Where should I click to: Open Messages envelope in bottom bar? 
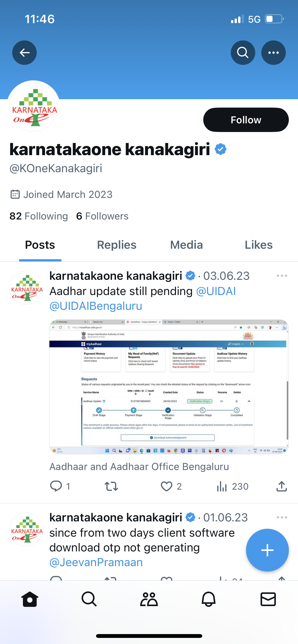268,599
